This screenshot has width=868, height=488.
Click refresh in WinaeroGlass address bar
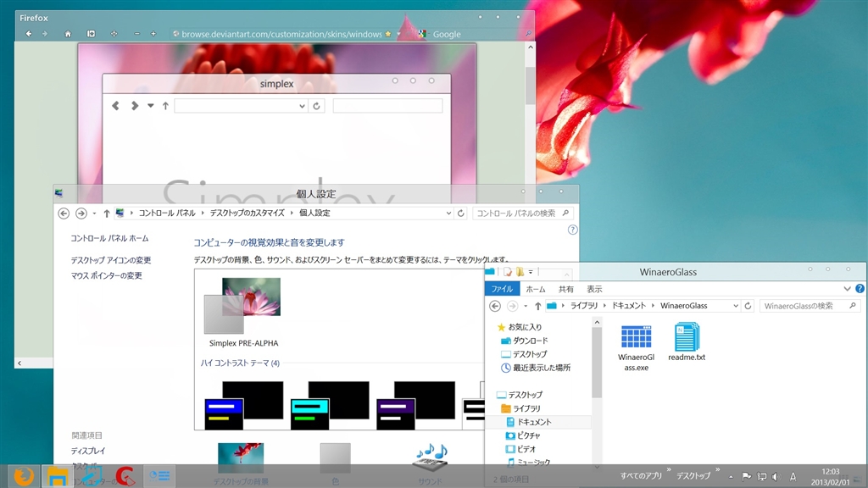pos(748,306)
